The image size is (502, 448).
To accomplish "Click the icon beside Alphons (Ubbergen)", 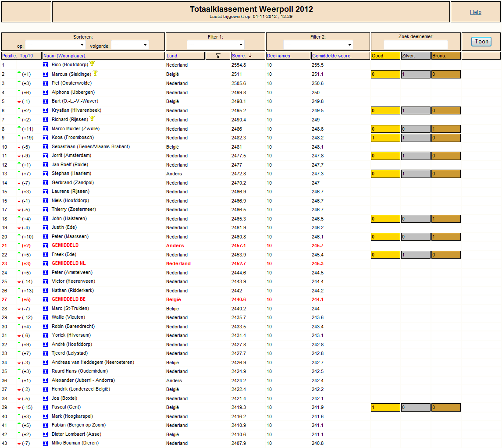I will pyautogui.click(x=46, y=92).
